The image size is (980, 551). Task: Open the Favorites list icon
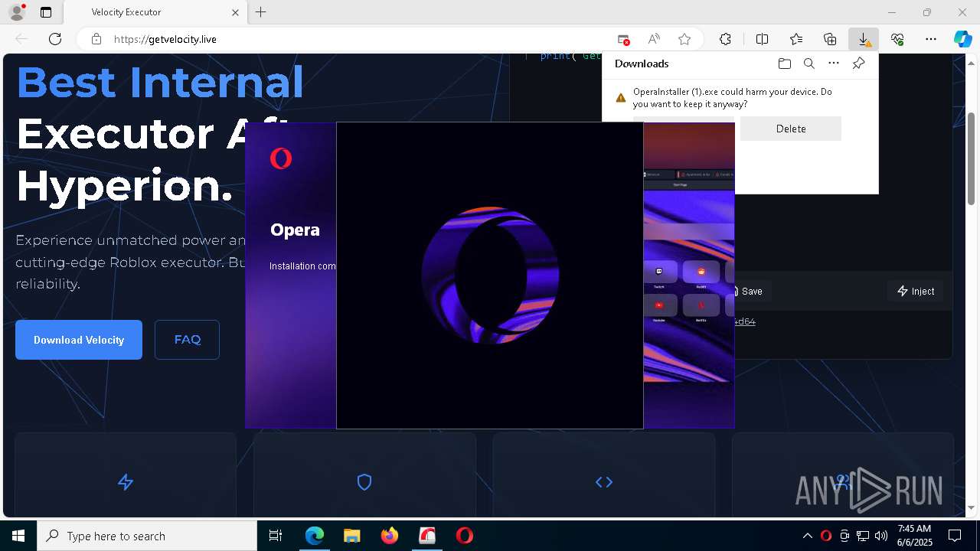[796, 39]
